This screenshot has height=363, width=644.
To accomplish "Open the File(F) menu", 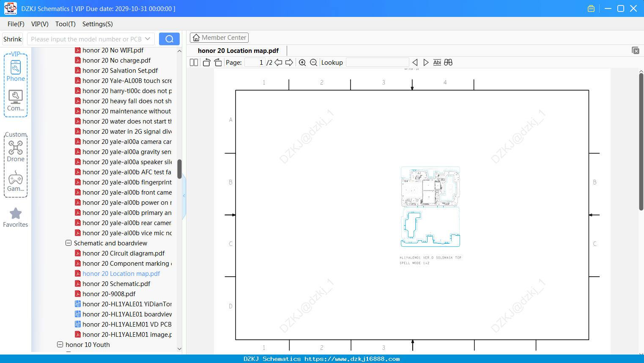I will tap(16, 24).
